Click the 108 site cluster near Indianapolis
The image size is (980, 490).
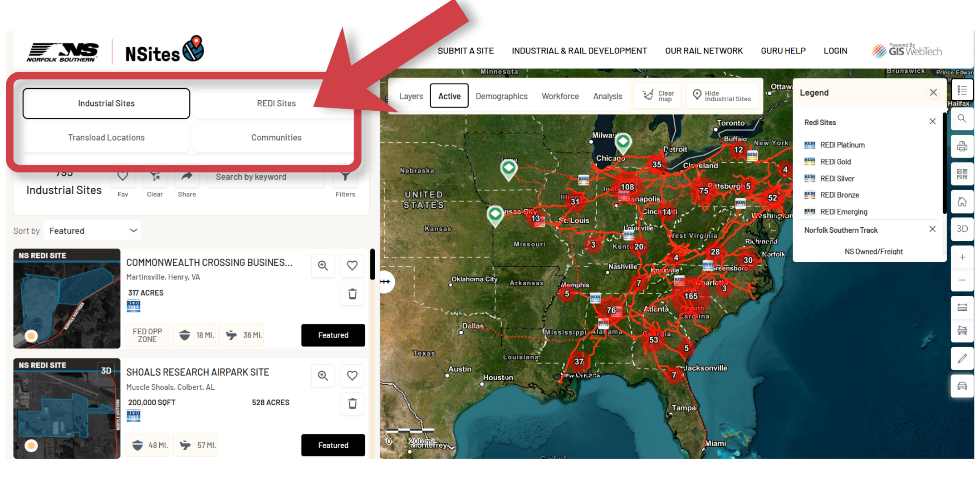(627, 187)
